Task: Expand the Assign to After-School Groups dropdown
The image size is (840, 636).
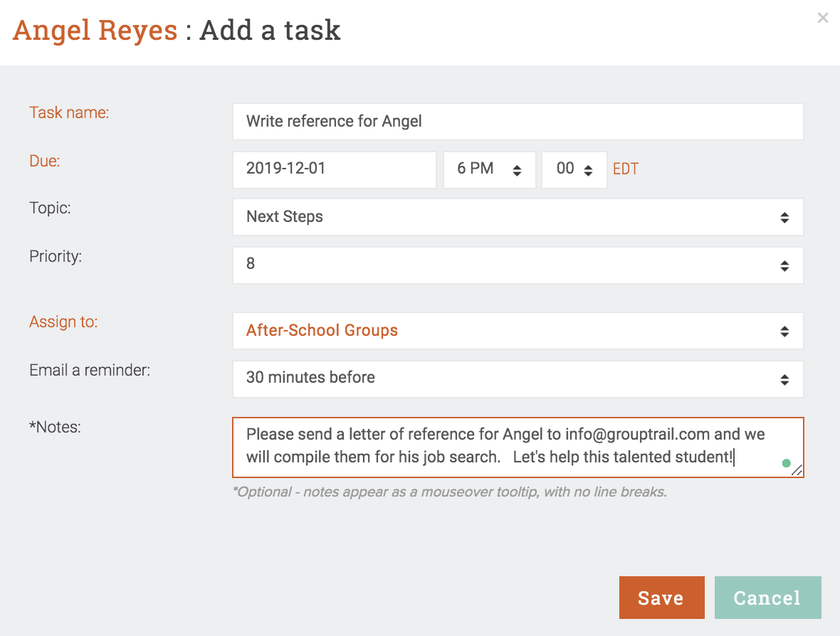Action: coord(518,331)
